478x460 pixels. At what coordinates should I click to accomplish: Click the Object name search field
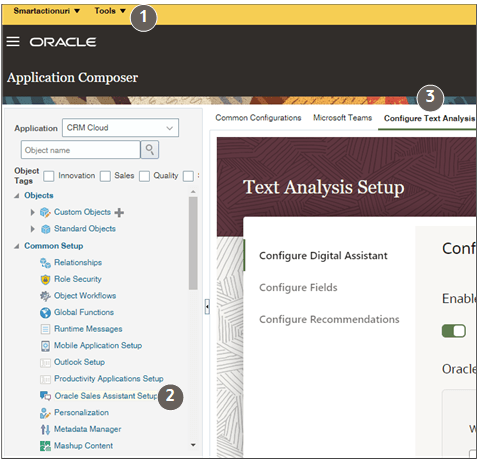point(80,150)
